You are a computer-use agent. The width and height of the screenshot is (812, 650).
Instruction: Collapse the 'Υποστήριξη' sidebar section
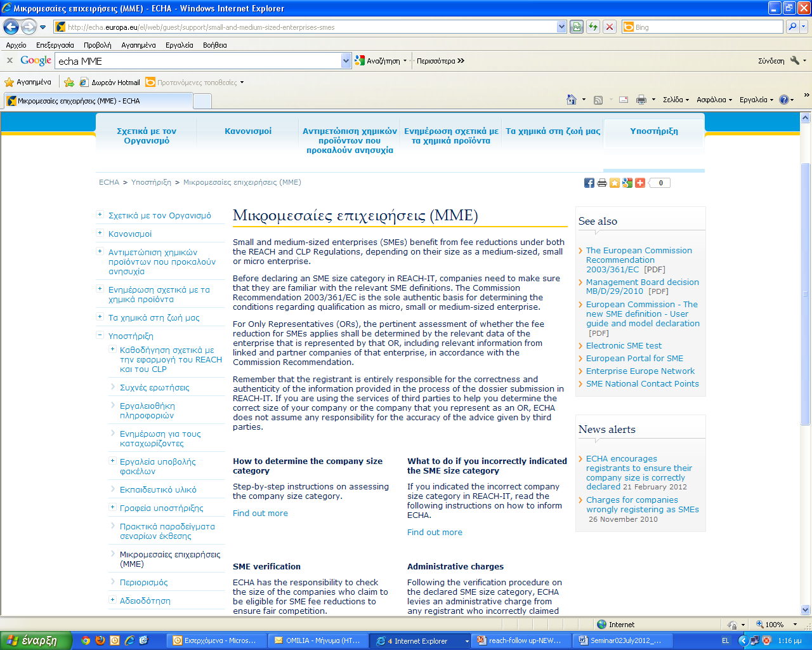[100, 335]
